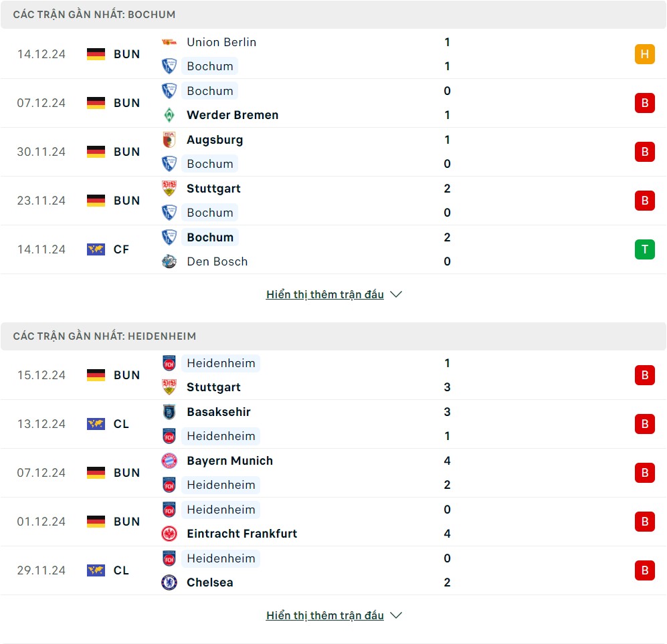Click the red B badge for Heidenheim vs Chelsea
Viewport: 667px width, 644px height.
click(x=645, y=570)
